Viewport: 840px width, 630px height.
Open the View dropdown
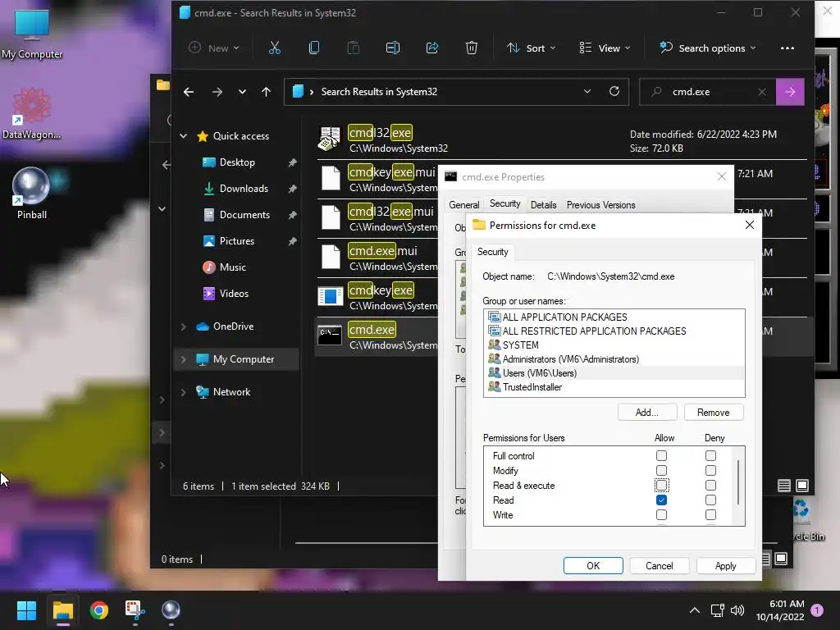pos(605,48)
